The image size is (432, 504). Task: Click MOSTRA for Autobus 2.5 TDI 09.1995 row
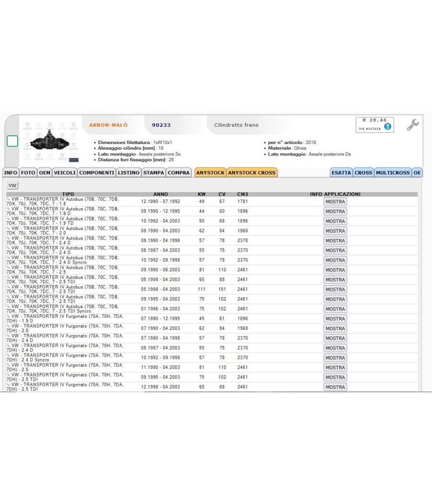[x=335, y=299]
